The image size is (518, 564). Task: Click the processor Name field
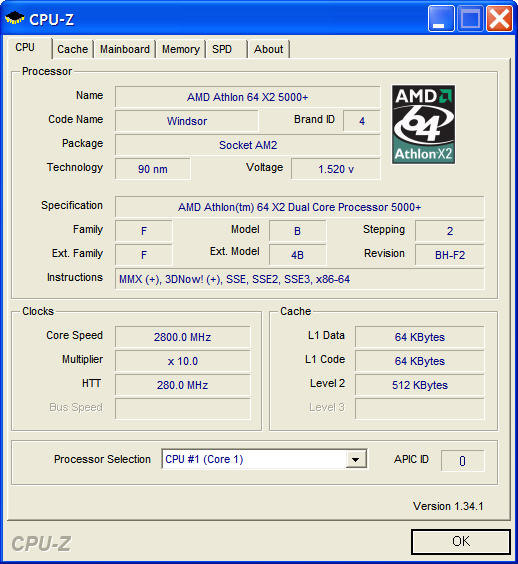click(x=247, y=97)
